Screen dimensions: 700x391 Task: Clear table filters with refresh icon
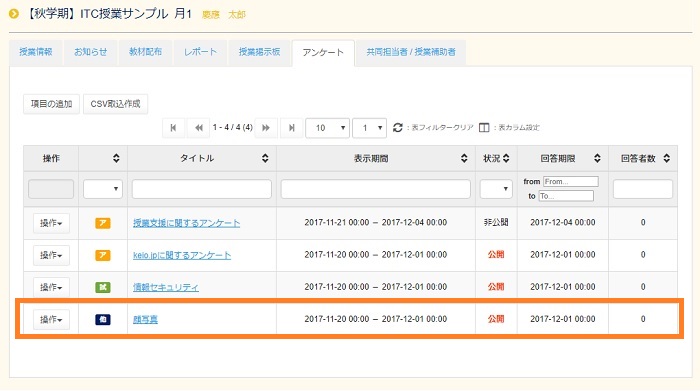click(x=398, y=128)
